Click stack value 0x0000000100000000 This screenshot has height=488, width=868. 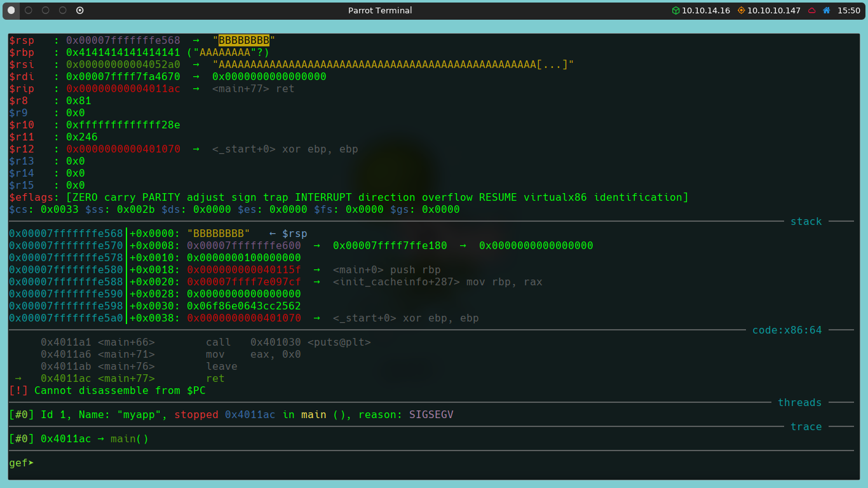(x=244, y=258)
